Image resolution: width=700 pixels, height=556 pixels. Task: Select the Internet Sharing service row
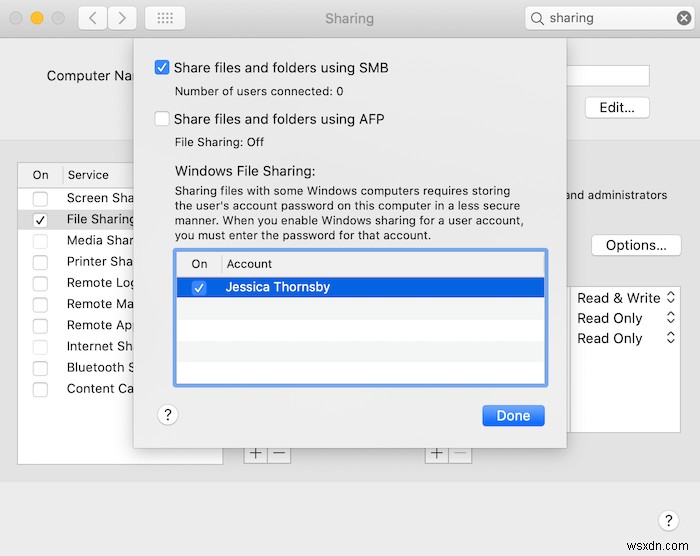click(x=76, y=347)
